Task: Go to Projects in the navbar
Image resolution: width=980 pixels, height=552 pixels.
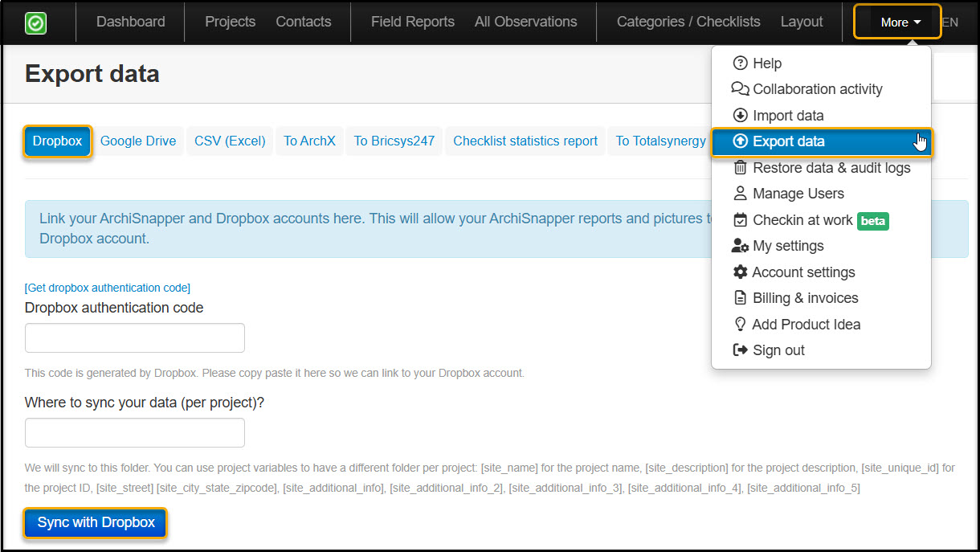Action: tap(230, 22)
